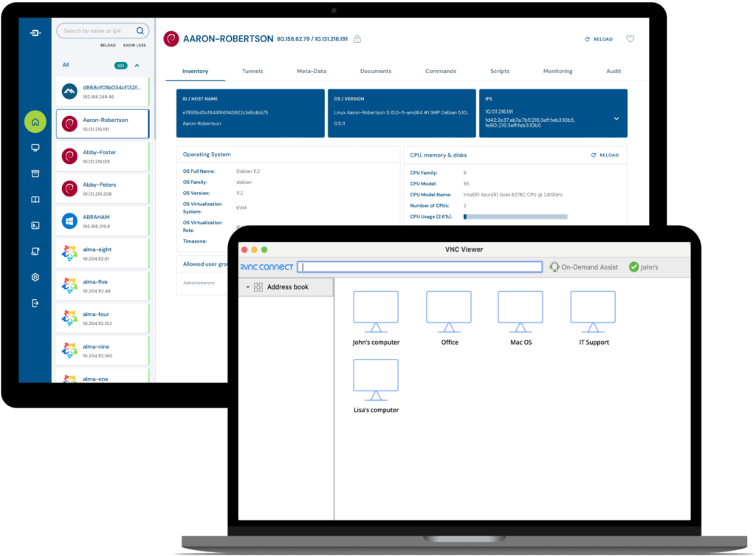Open settings gear in left sidebar
This screenshot has height=556, width=756.
(x=35, y=277)
